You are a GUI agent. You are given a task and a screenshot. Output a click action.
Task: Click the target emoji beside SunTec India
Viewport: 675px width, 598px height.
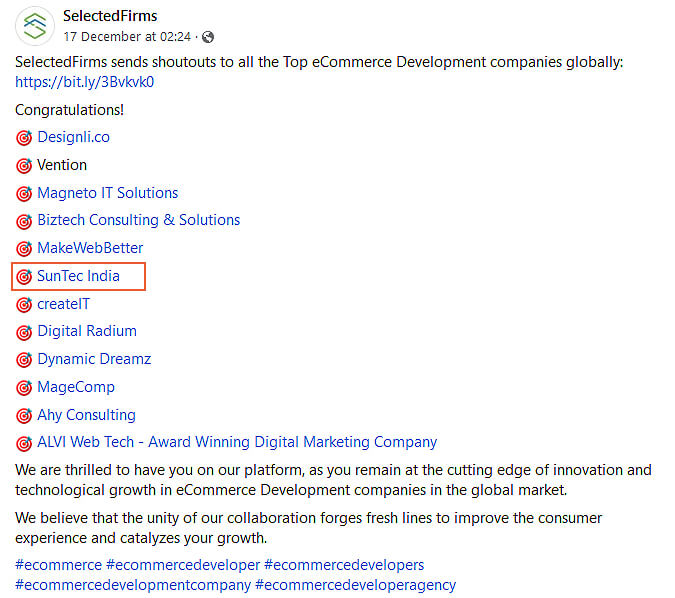24,277
